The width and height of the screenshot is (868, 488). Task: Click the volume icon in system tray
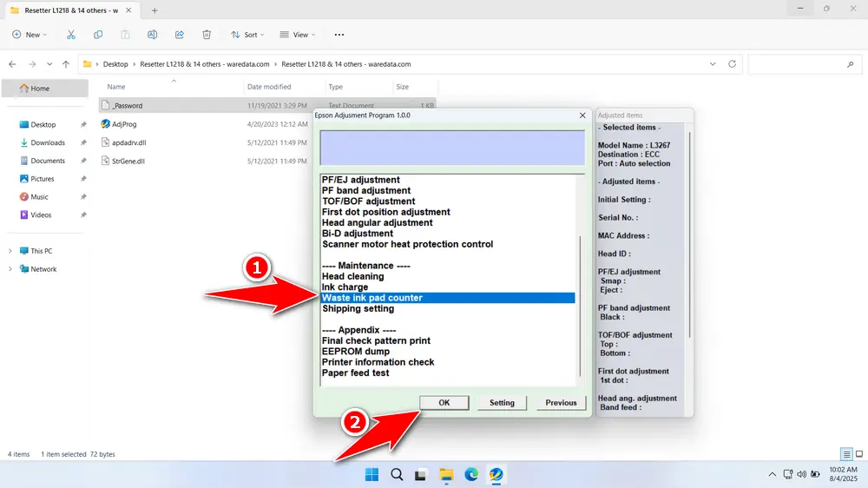tap(801, 474)
